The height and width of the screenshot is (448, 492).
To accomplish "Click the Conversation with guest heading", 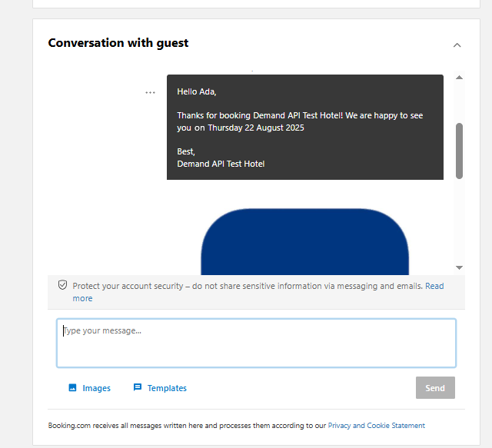I will click(118, 43).
